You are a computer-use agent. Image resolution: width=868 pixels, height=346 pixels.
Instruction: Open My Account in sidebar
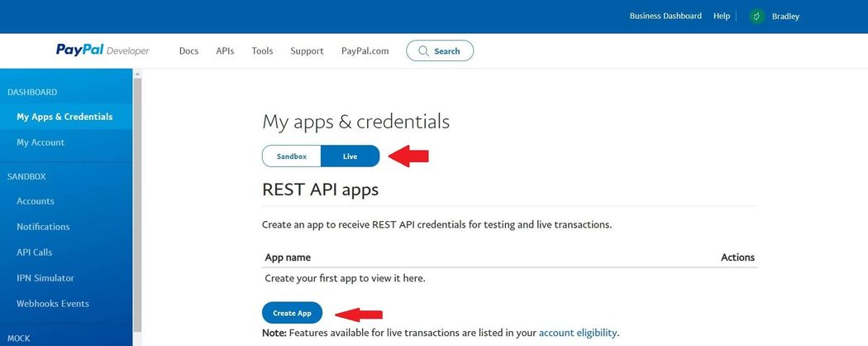(x=41, y=142)
